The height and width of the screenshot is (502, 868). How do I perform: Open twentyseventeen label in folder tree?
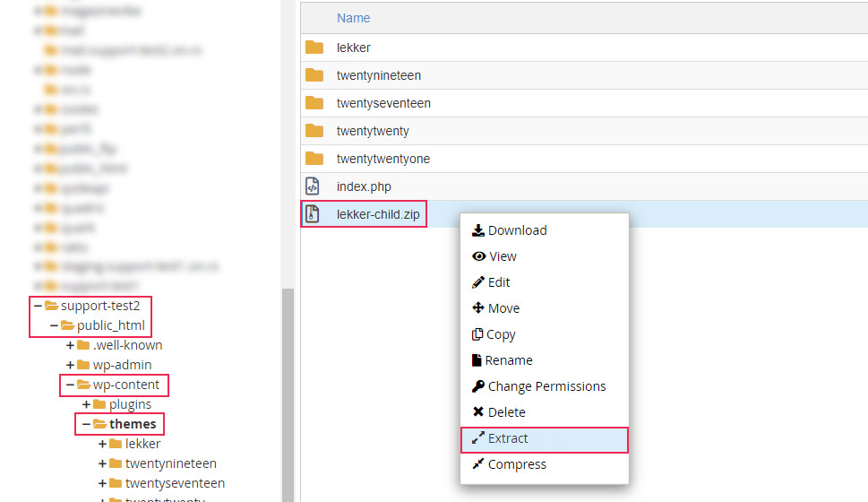coord(175,483)
